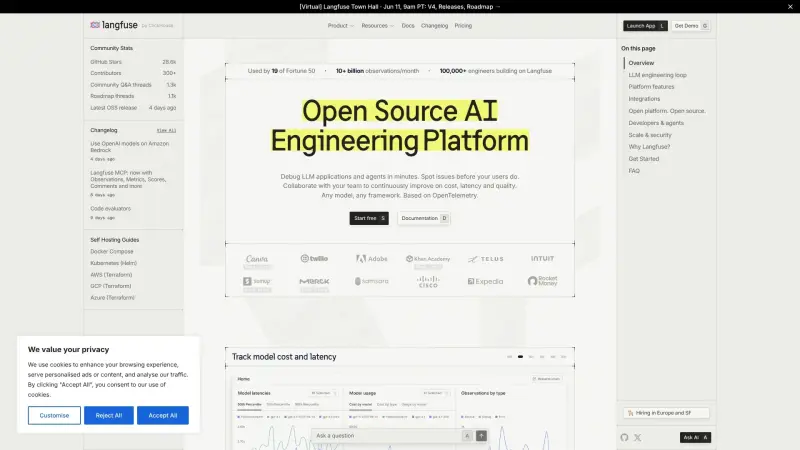Screen dimensions: 800x450
Task: Jump to FAQ section
Action: click(634, 171)
